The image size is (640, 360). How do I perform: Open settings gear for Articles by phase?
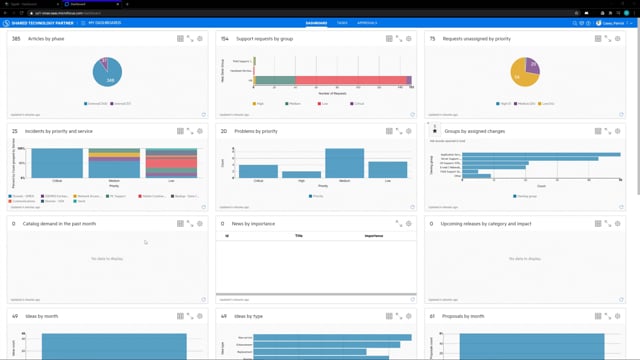point(200,38)
